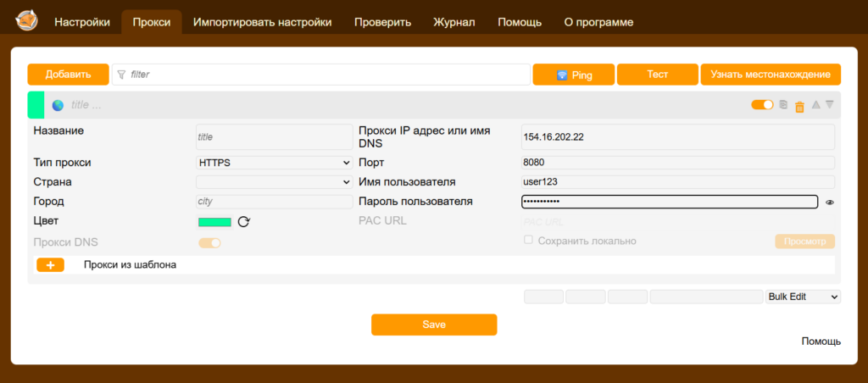Click the Save button

[434, 325]
